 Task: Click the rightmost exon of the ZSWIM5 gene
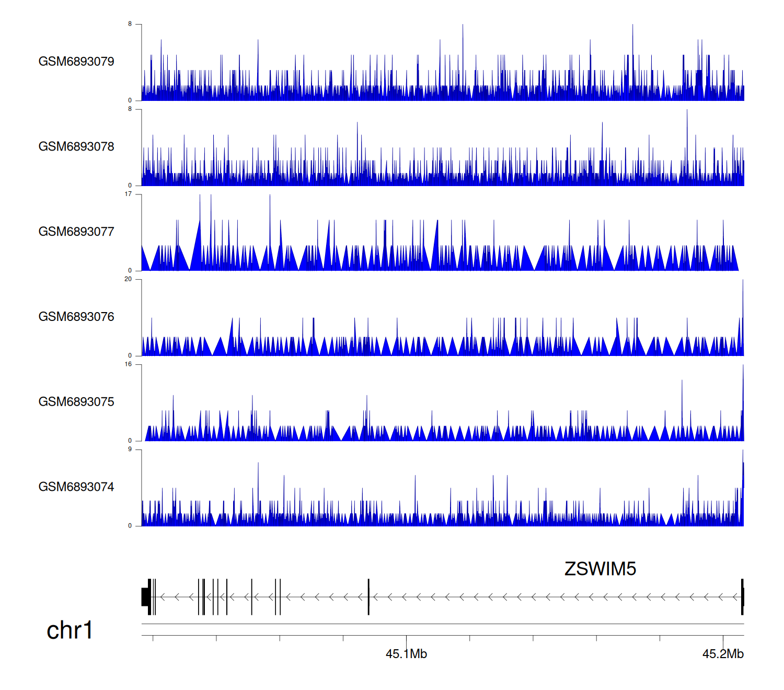pyautogui.click(x=742, y=597)
